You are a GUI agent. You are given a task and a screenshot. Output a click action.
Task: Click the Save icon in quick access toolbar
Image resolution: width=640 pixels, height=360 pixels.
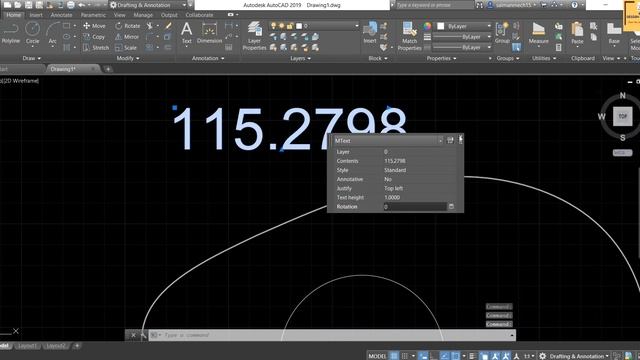(29, 5)
